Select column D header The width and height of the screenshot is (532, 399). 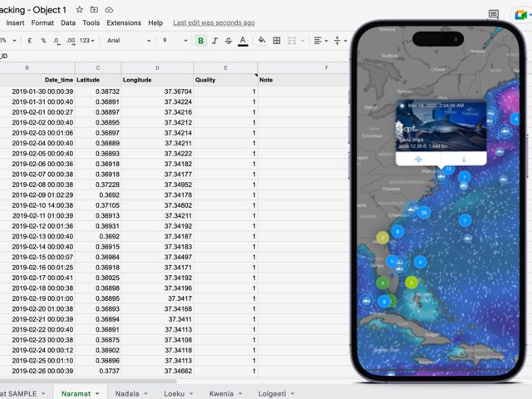coord(157,68)
